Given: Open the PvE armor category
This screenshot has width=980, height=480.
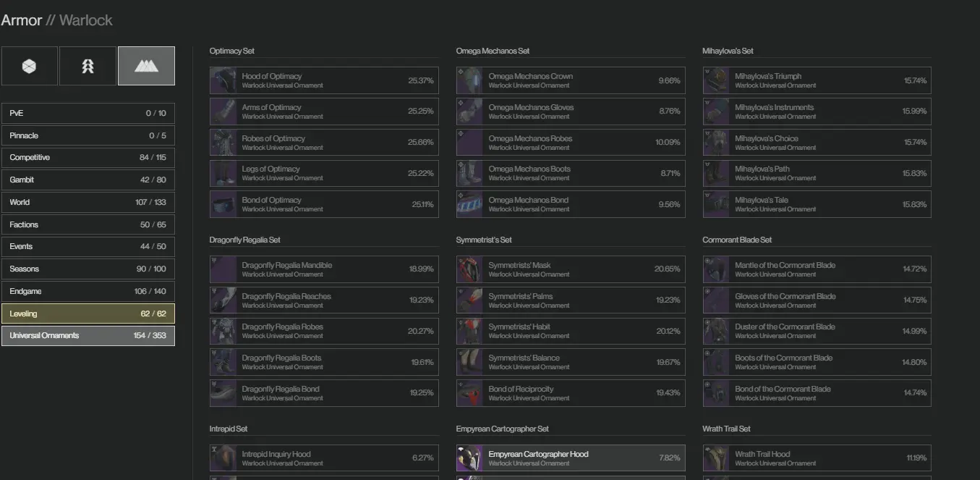Looking at the screenshot, I should tap(88, 113).
